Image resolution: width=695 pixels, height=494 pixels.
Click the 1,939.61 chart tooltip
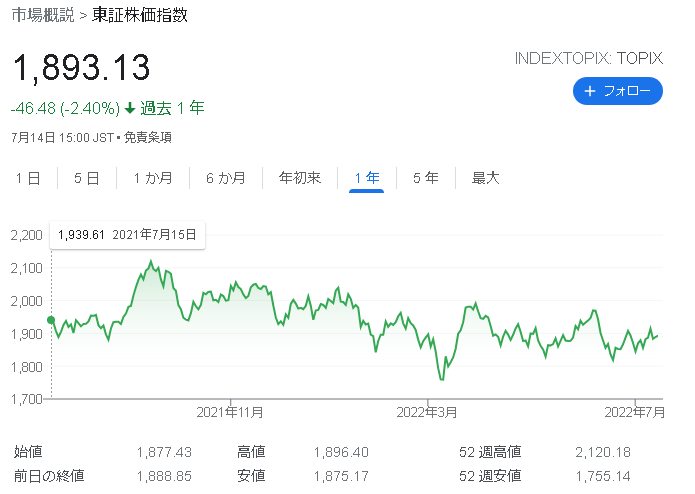[x=127, y=235]
